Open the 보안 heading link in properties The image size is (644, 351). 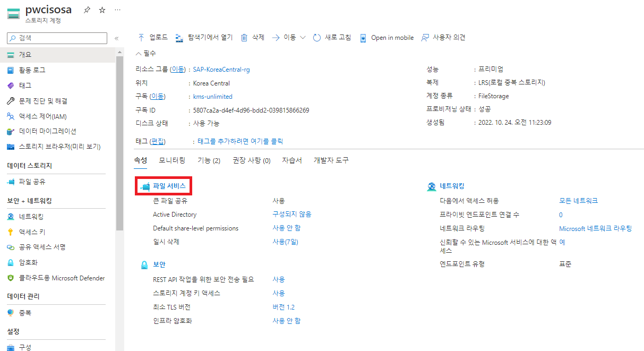(x=159, y=264)
